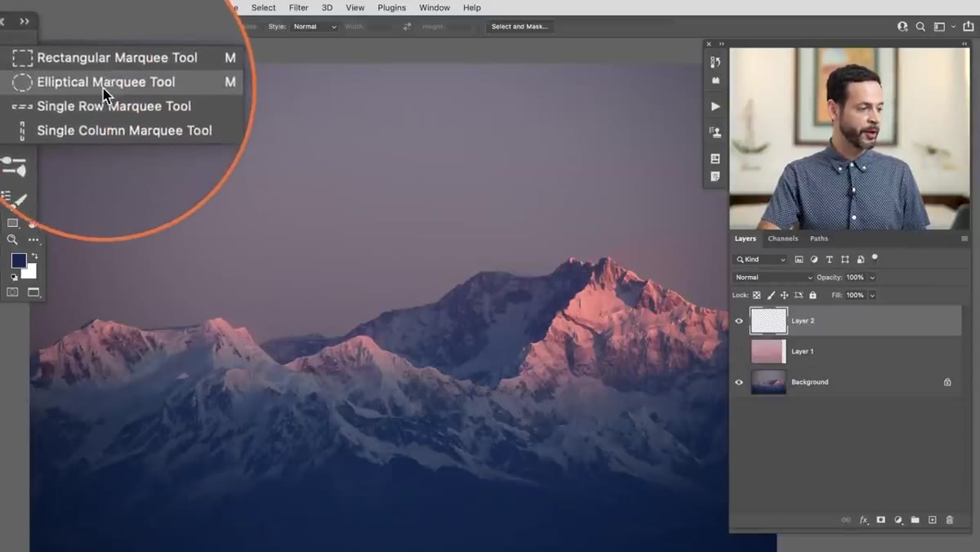Open the Window menu

point(434,7)
